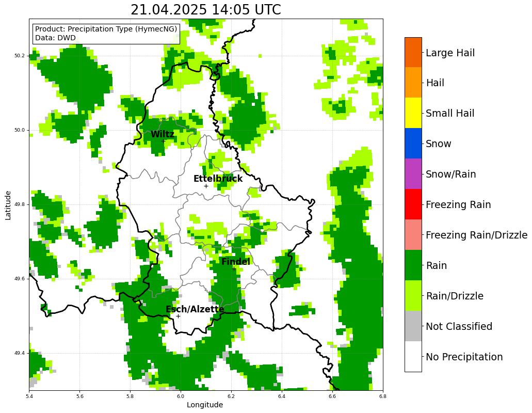Viewport: 532px width, 413px height.
Task: Click the 50.0 latitude tick label
Action: pos(20,130)
